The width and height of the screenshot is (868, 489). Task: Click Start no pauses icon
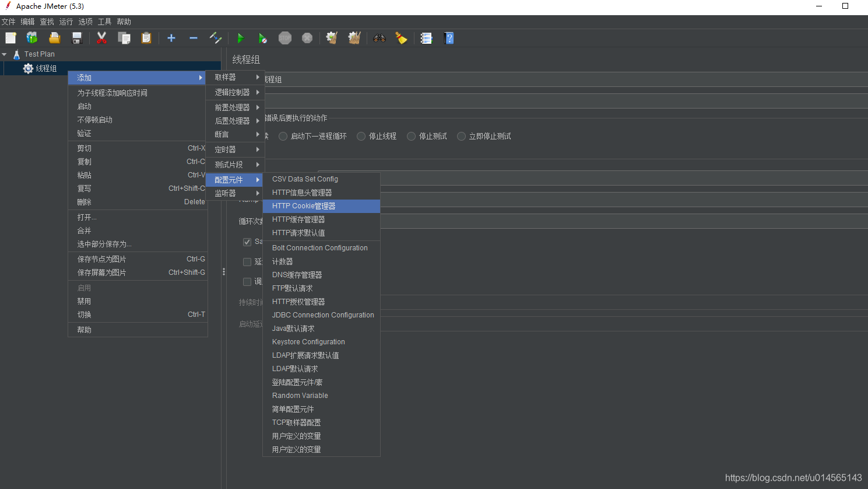click(x=262, y=38)
